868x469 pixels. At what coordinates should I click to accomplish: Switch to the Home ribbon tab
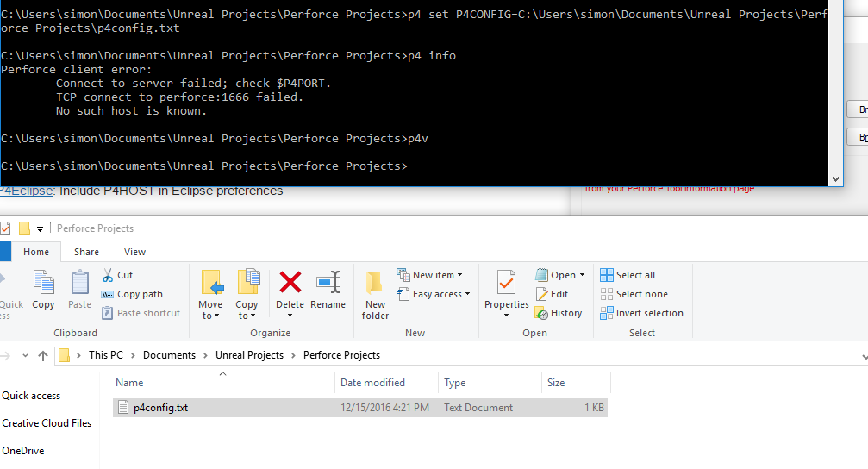[36, 252]
